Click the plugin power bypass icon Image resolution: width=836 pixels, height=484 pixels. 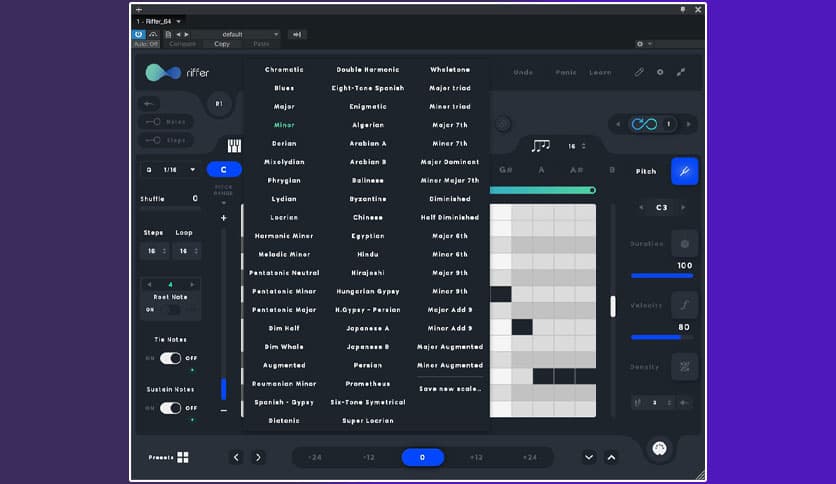[x=139, y=34]
